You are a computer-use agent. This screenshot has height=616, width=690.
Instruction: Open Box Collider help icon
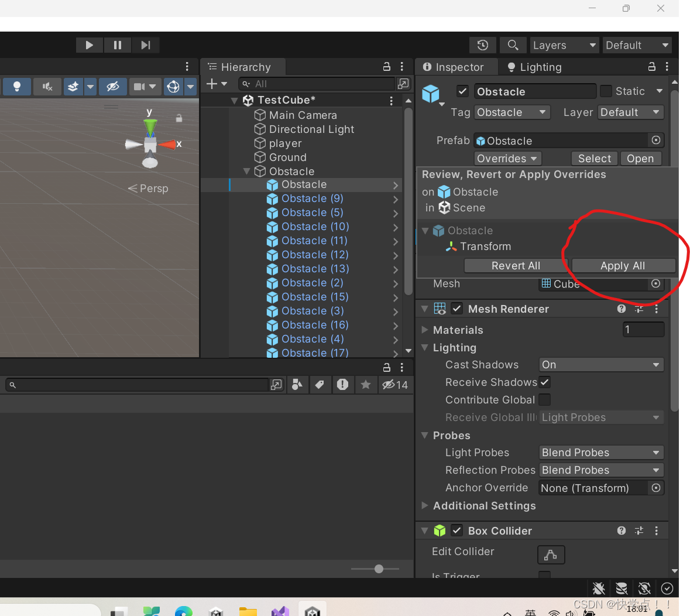(x=622, y=531)
